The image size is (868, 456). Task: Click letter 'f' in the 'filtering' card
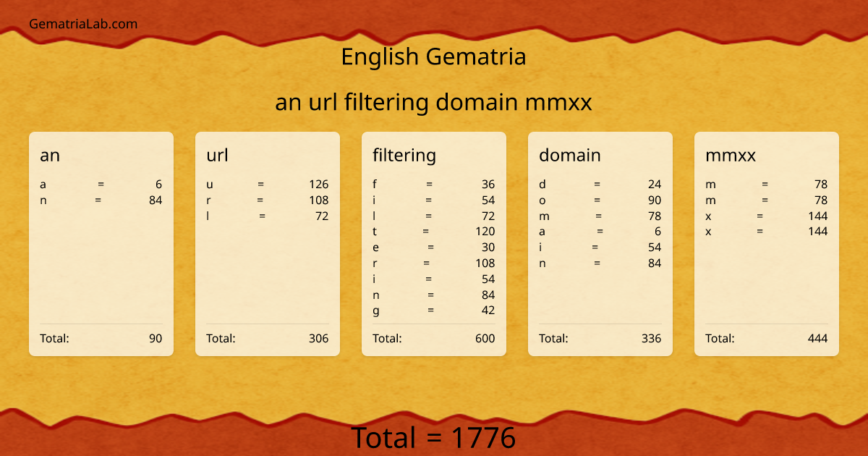375,185
